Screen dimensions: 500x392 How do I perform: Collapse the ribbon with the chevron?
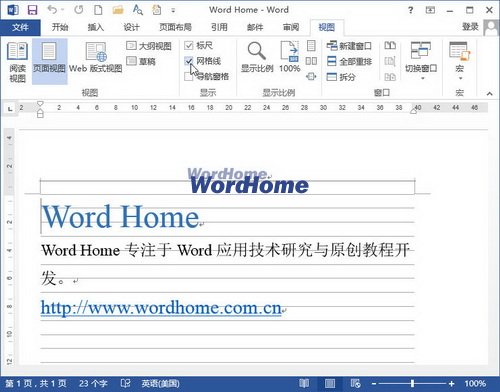(x=489, y=94)
